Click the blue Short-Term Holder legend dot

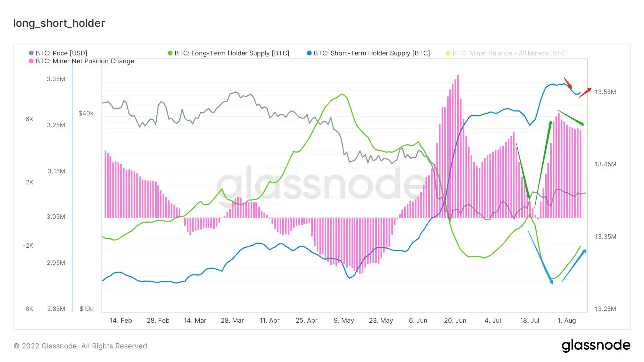click(x=309, y=53)
